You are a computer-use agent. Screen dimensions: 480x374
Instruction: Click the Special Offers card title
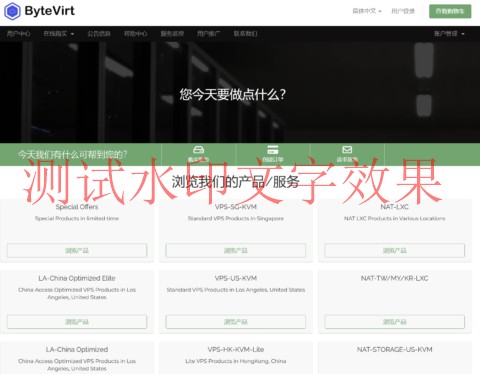point(77,207)
